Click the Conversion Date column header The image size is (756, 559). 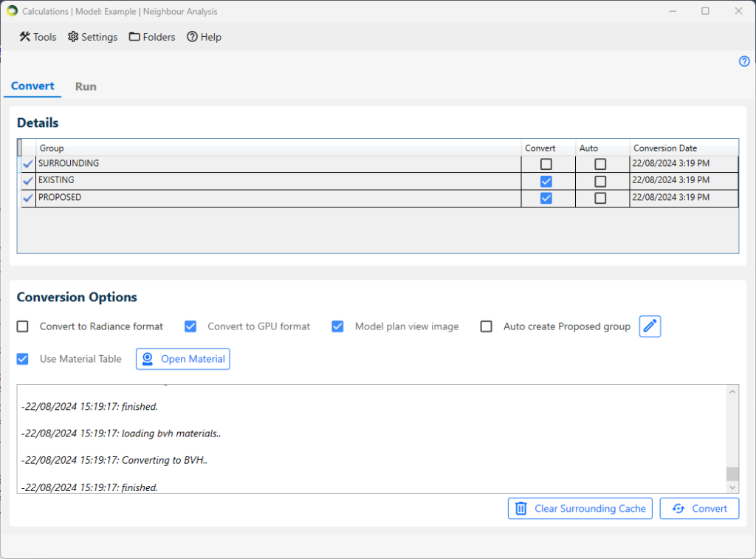[665, 148]
